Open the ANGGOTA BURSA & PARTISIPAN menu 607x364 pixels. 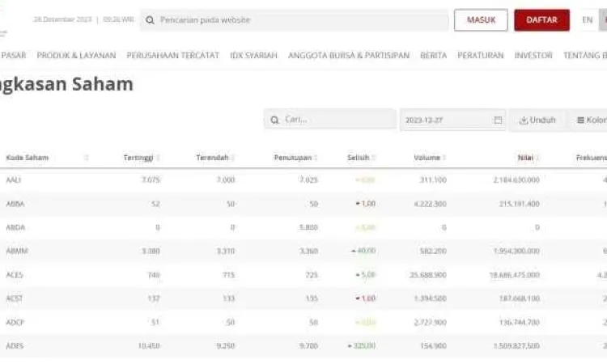pyautogui.click(x=348, y=55)
